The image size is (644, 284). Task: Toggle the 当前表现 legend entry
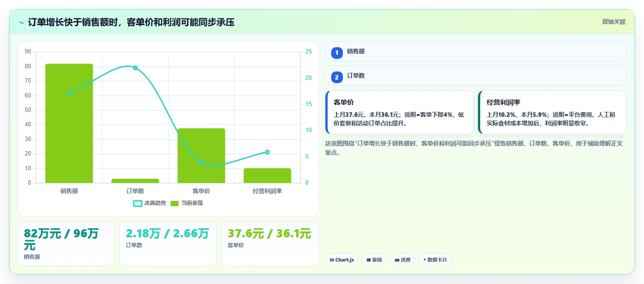coord(187,203)
